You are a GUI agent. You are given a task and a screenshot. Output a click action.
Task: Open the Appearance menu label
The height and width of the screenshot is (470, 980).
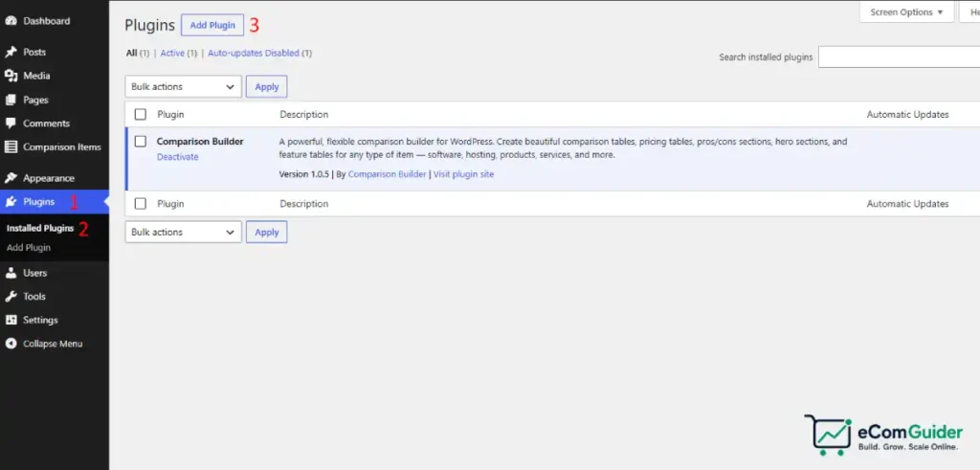pyautogui.click(x=49, y=178)
